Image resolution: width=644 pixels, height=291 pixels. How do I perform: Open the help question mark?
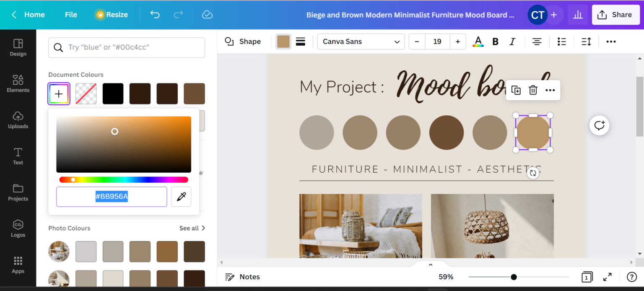(632, 277)
